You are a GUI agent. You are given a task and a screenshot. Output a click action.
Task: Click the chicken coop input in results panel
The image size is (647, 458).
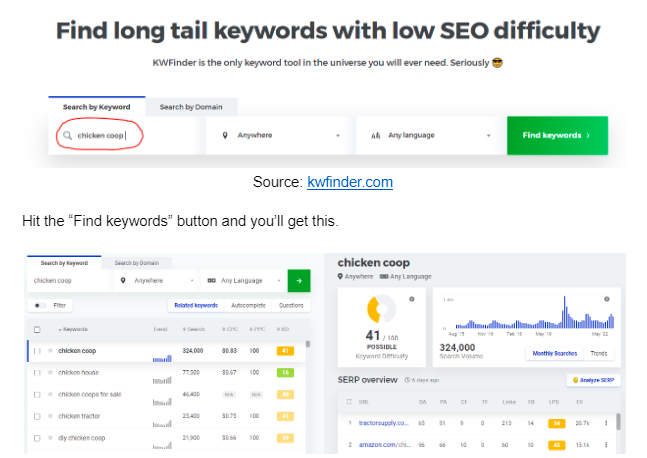(70, 281)
